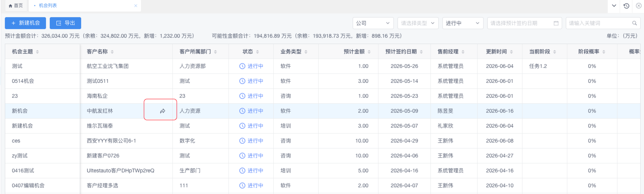Image resolution: width=644 pixels, height=194 pixels.
Task: Open the 0416测试 opportunity
Action: pos(23,170)
